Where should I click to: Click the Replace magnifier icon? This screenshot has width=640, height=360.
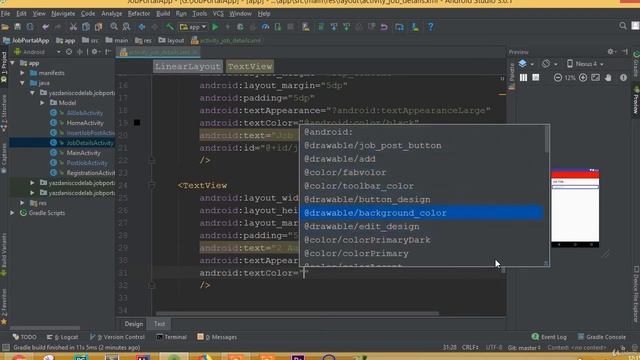[x=127, y=27]
